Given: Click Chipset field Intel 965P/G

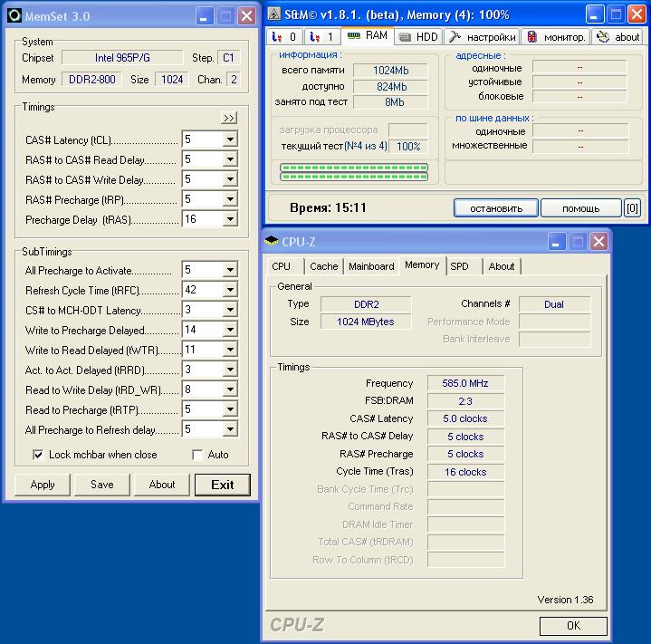Looking at the screenshot, I should pyautogui.click(x=122, y=57).
